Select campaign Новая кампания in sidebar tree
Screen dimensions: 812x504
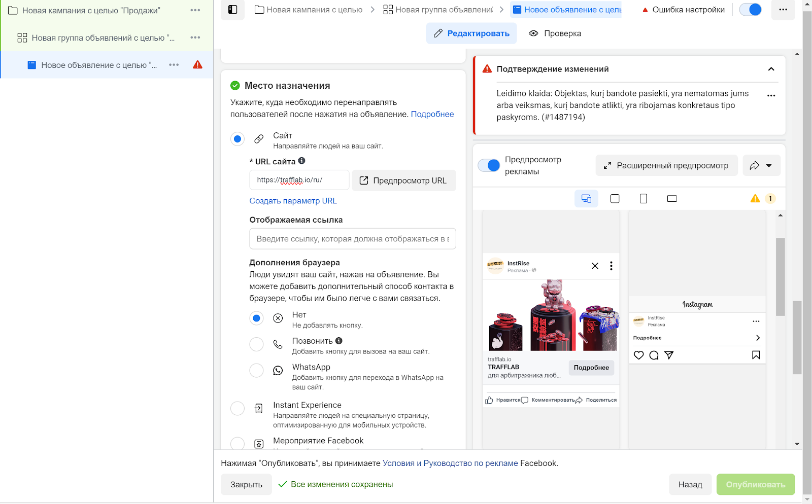[x=91, y=10]
